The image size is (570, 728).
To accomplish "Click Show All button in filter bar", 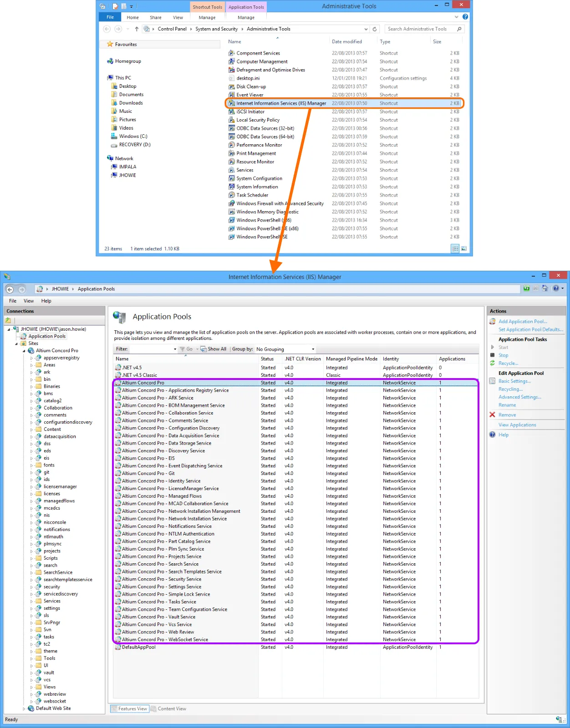I will coord(214,349).
